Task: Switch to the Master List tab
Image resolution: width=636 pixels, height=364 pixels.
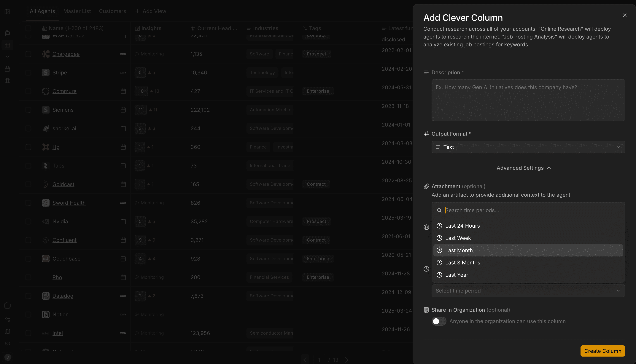Action: coord(77,11)
